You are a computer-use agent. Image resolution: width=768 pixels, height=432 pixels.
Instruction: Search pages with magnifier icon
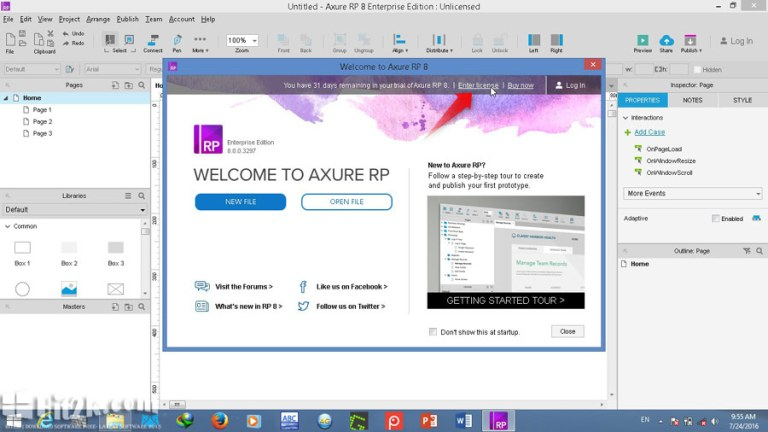[x=142, y=85]
